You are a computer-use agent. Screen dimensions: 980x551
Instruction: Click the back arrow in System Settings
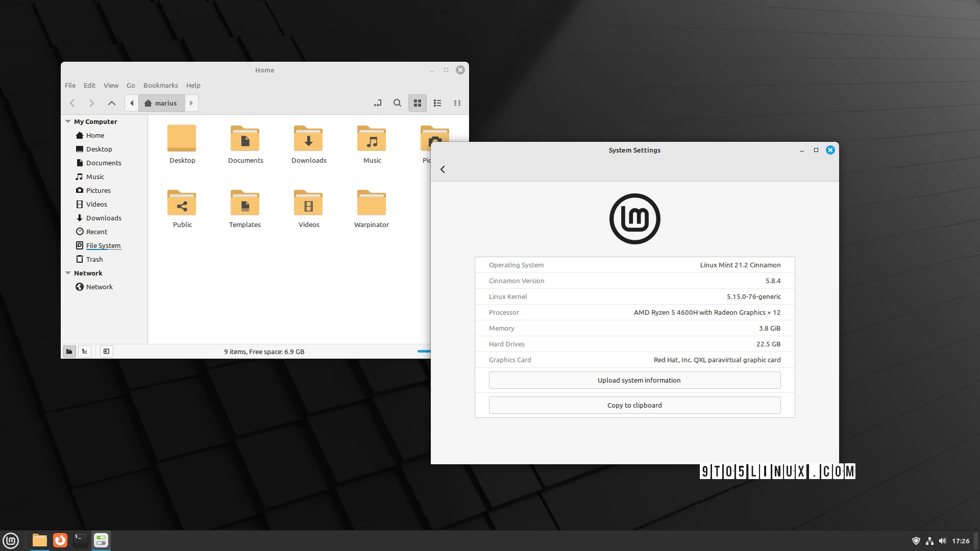(x=443, y=169)
